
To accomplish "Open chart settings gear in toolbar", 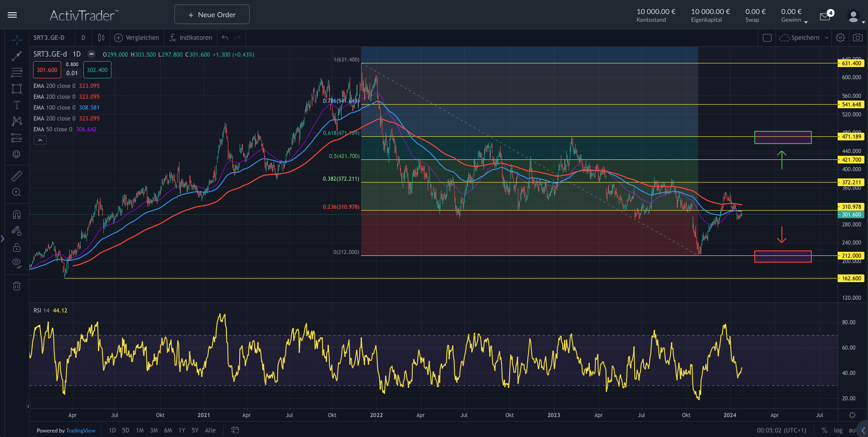I will (840, 38).
